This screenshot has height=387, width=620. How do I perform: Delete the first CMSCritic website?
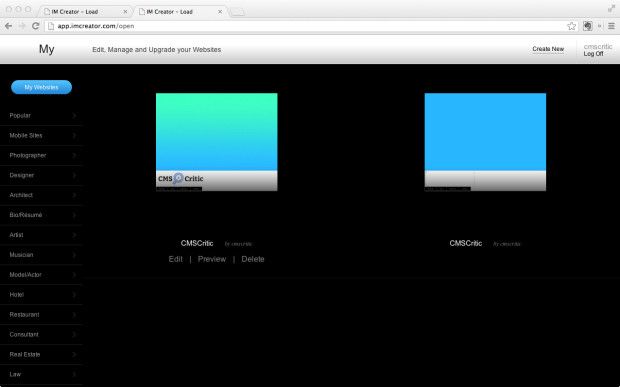click(x=253, y=259)
